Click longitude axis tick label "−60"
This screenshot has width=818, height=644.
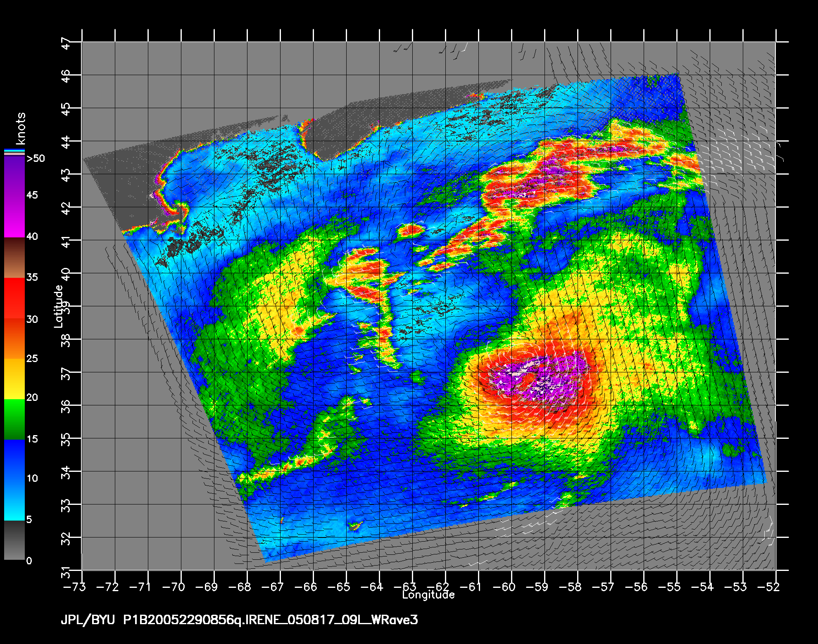point(504,587)
